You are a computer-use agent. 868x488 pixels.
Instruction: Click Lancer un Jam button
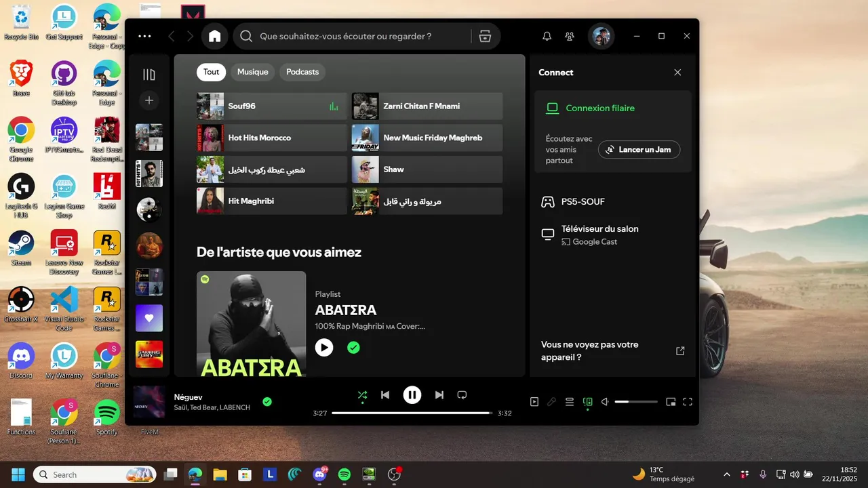[x=639, y=149]
